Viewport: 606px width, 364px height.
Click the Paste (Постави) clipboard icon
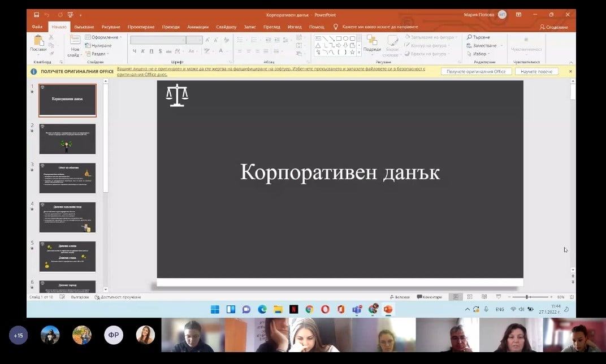(38, 41)
